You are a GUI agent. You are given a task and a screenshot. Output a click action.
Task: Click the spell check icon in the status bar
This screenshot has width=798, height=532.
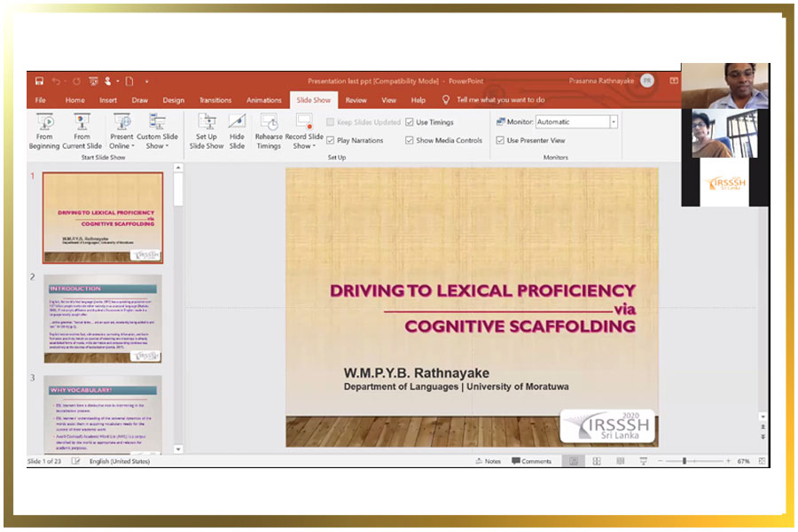75,461
